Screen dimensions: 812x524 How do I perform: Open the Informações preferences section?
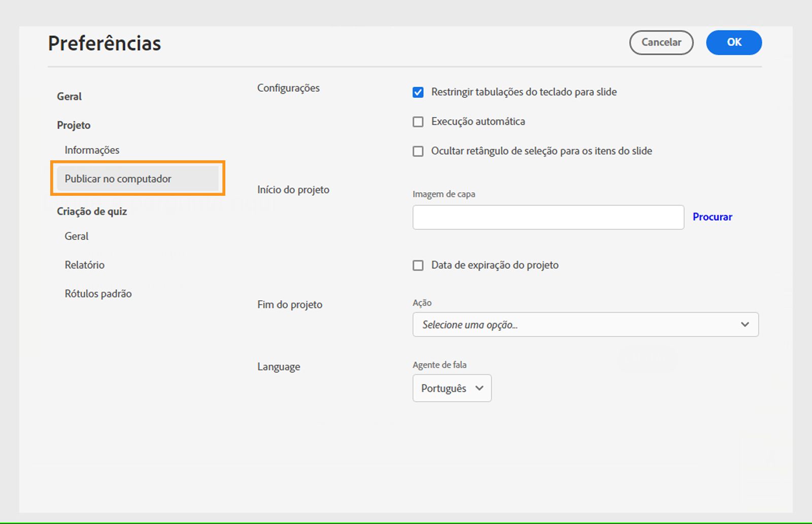[x=92, y=150]
